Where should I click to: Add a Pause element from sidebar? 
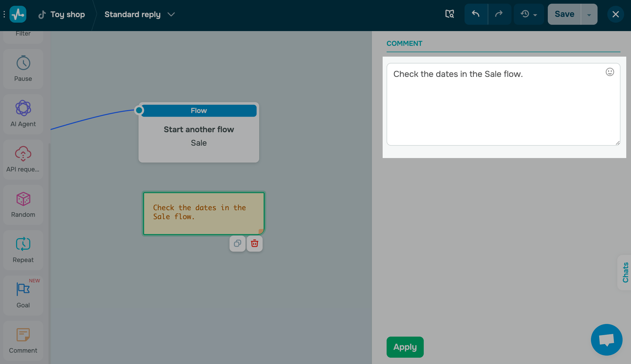pos(23,68)
